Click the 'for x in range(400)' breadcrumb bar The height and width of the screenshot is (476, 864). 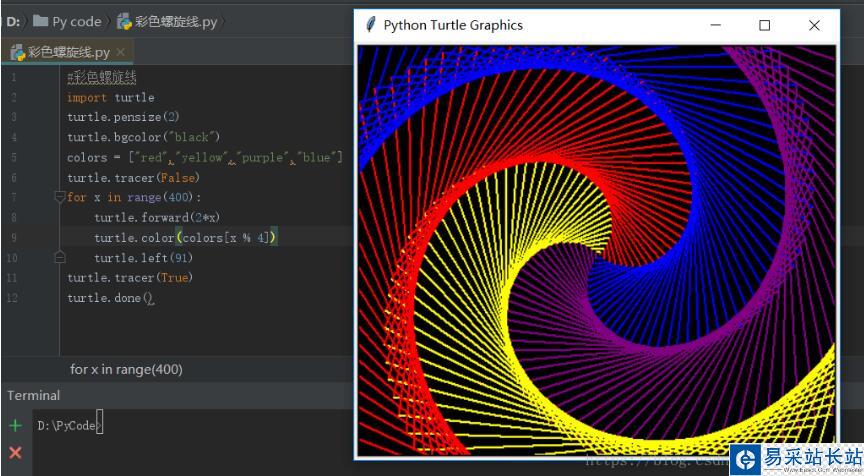pos(126,369)
